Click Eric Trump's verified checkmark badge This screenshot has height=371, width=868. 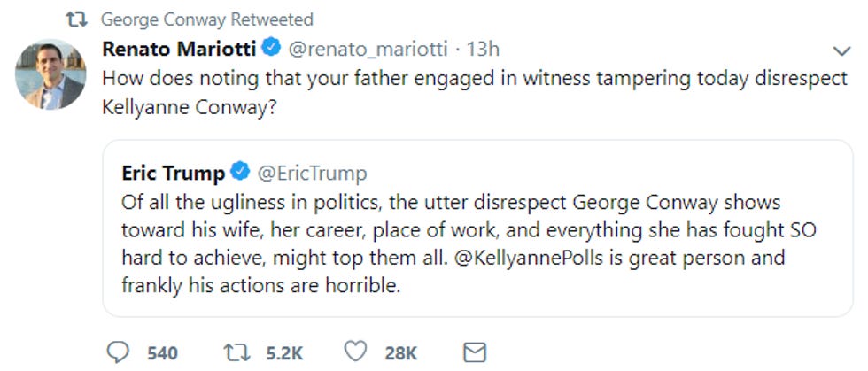pos(238,172)
